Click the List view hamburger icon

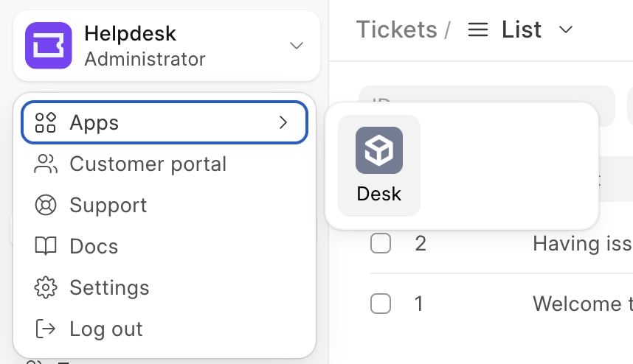click(478, 29)
